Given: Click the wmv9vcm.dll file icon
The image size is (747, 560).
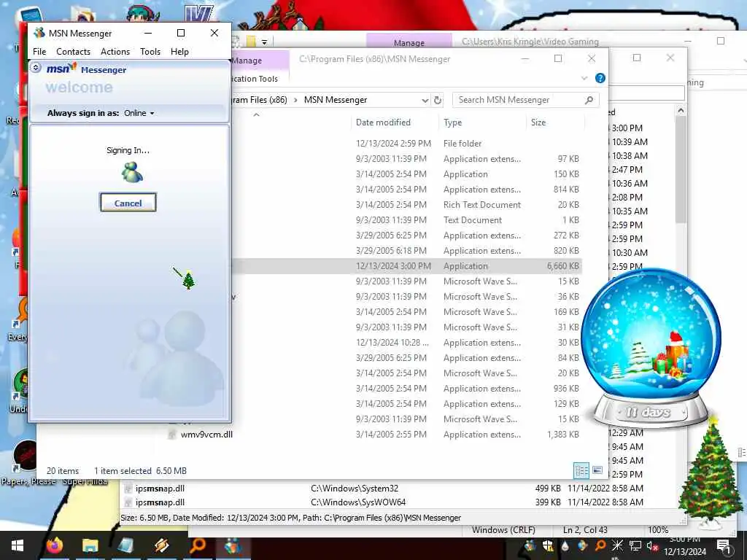Looking at the screenshot, I should tap(173, 435).
